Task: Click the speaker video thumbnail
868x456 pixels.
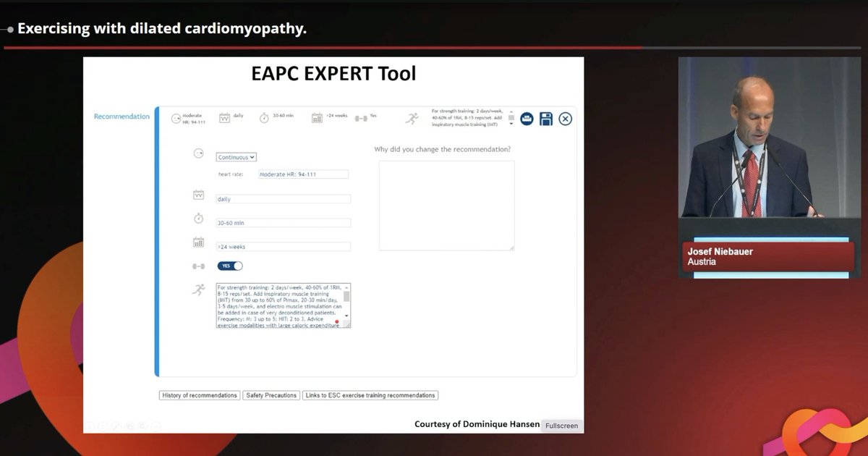Action: click(x=770, y=138)
